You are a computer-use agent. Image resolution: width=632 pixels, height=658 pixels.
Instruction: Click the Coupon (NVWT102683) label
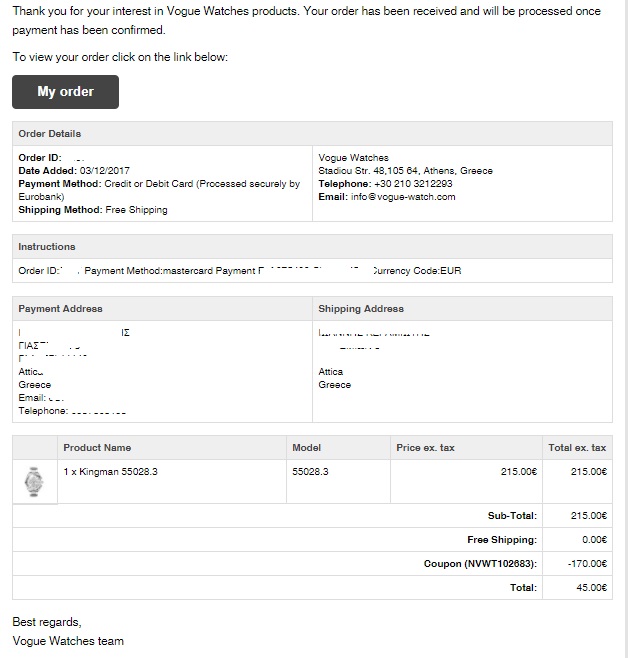480,564
